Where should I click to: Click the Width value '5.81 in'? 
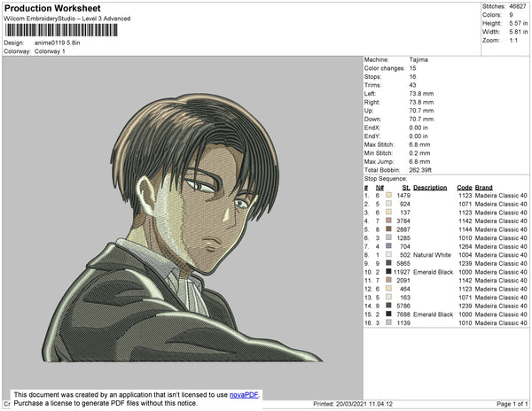click(x=519, y=32)
